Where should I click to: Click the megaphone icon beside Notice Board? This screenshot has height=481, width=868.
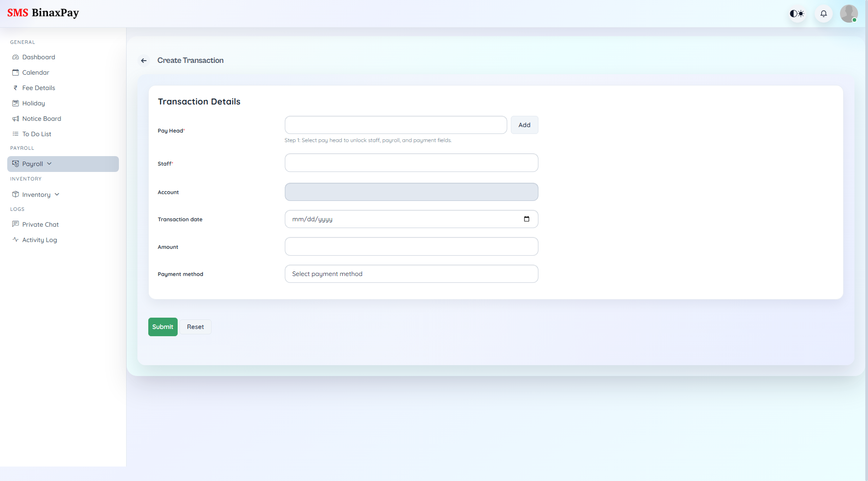click(x=15, y=119)
